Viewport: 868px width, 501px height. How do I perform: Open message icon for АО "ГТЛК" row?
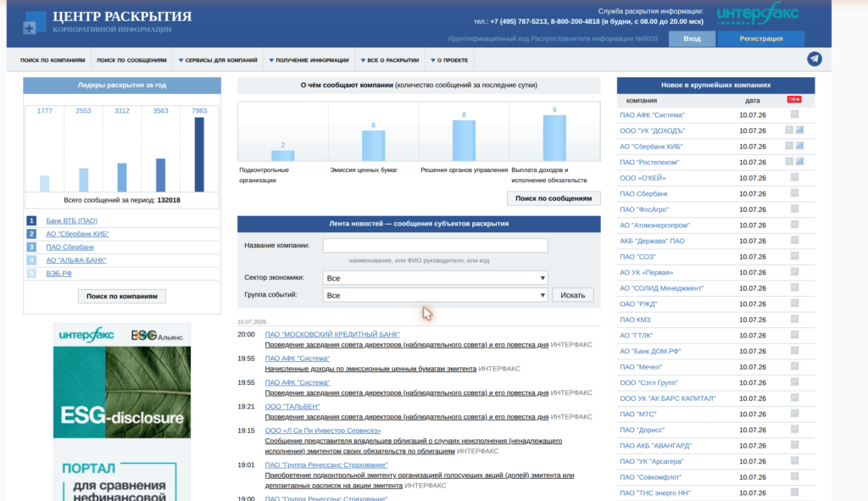[794, 334]
